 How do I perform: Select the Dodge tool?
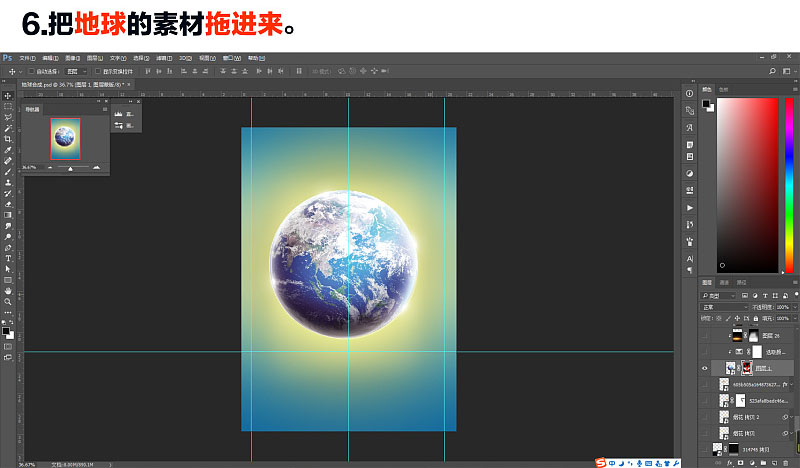pyautogui.click(x=8, y=237)
